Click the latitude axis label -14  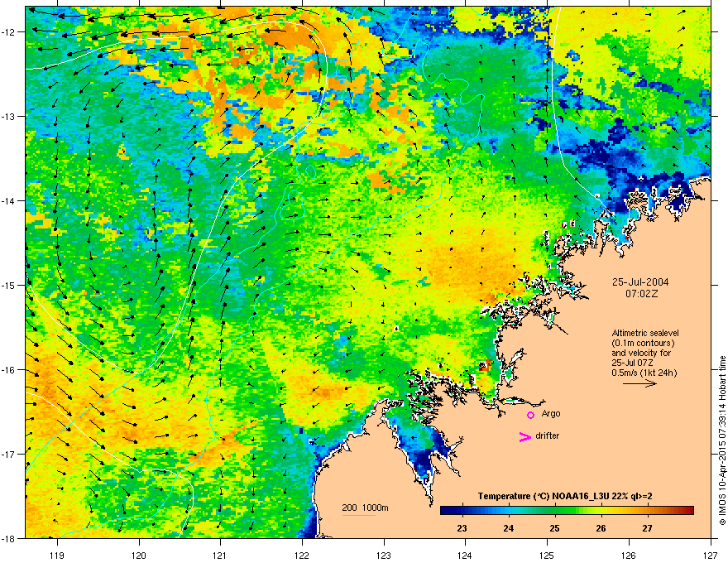(9, 200)
